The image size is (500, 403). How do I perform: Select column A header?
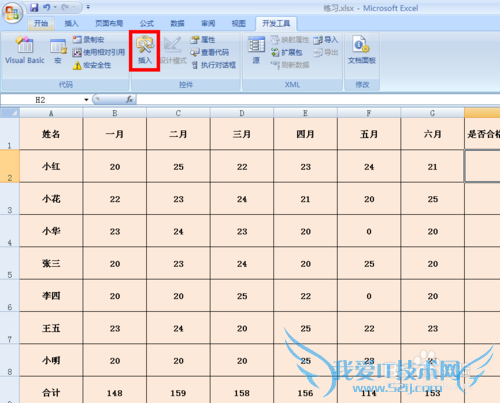[x=51, y=113]
